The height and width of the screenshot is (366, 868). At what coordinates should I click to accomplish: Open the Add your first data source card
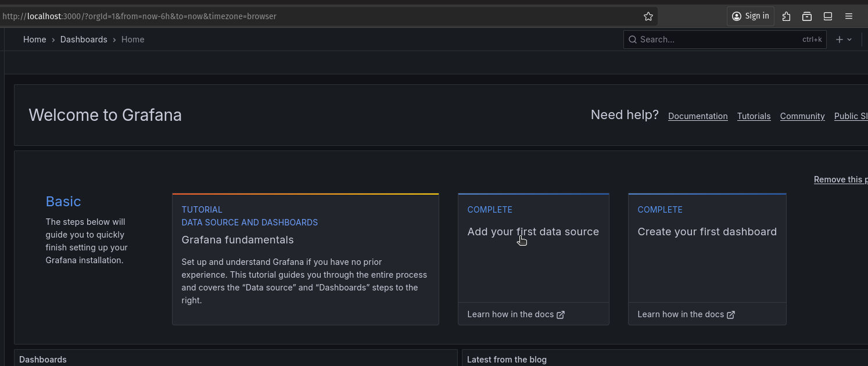coord(533,259)
